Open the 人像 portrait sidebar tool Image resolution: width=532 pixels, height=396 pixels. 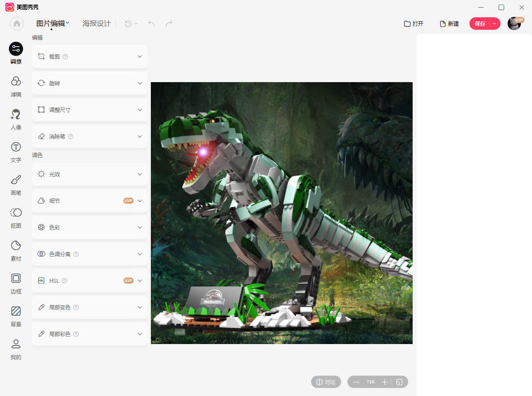click(16, 119)
